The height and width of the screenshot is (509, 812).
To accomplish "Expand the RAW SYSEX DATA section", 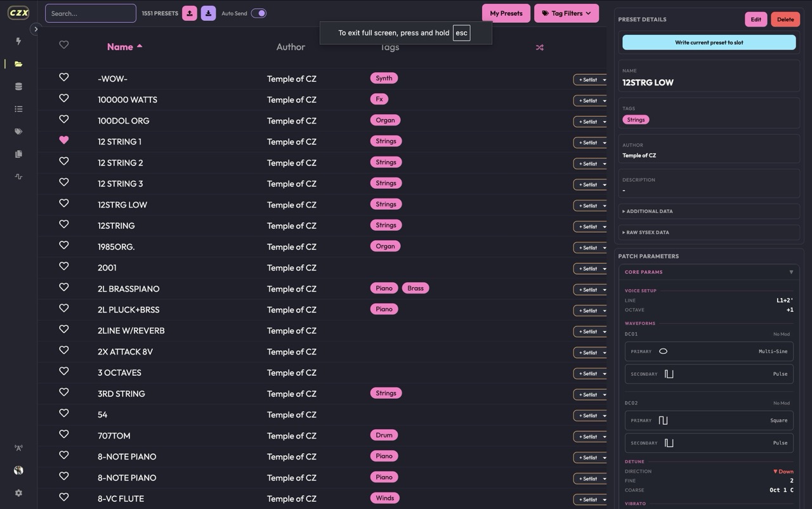I will [x=709, y=232].
